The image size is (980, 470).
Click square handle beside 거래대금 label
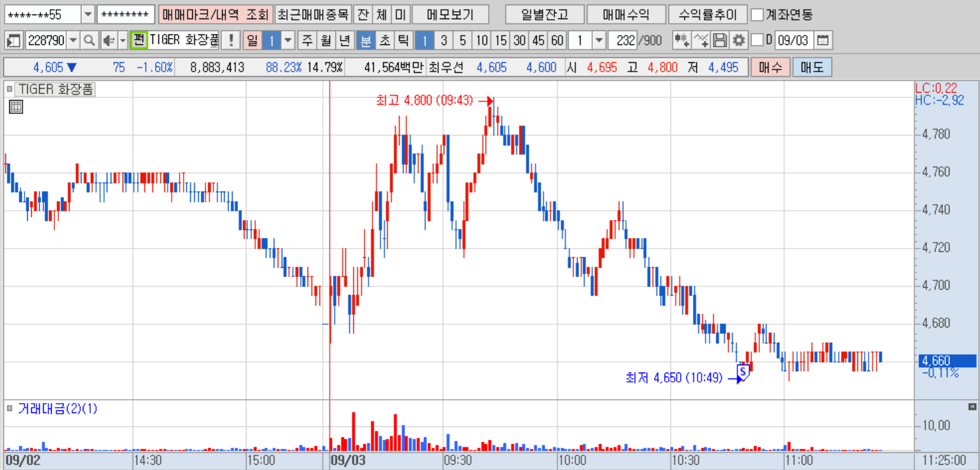[9, 408]
